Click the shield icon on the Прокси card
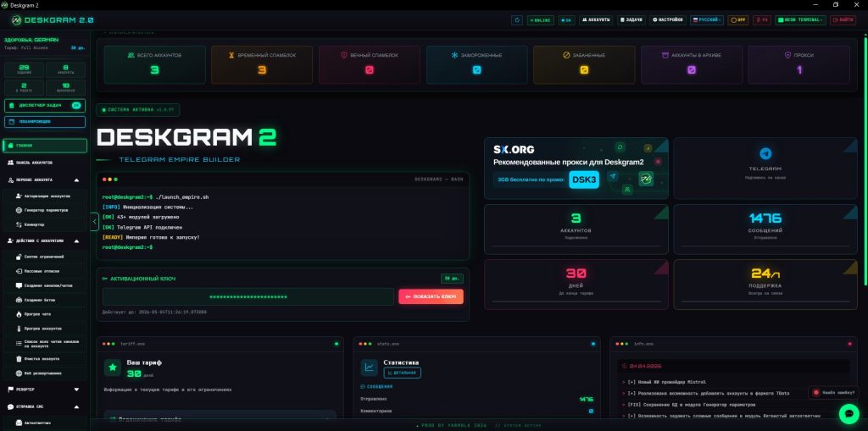Viewport: 868px width, 431px height. 787,55
